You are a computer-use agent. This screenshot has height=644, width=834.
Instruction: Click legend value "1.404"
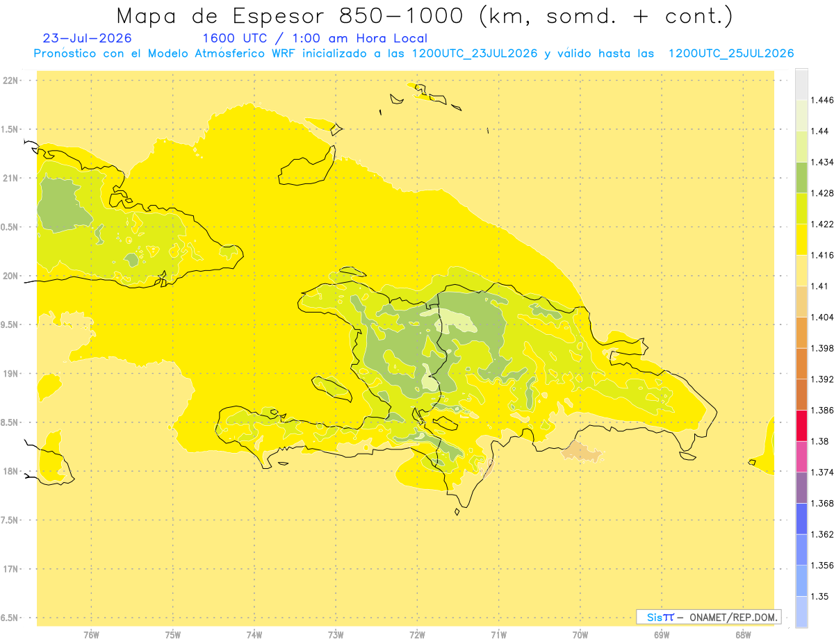tap(822, 317)
